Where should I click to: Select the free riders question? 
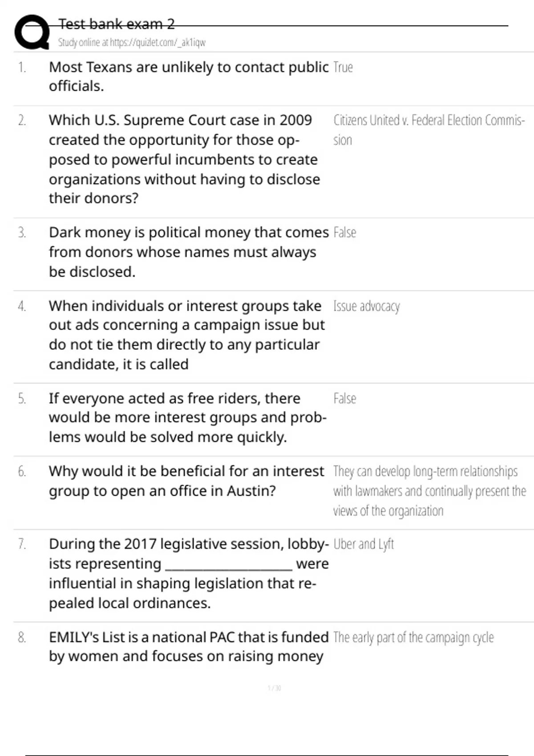[x=188, y=418]
